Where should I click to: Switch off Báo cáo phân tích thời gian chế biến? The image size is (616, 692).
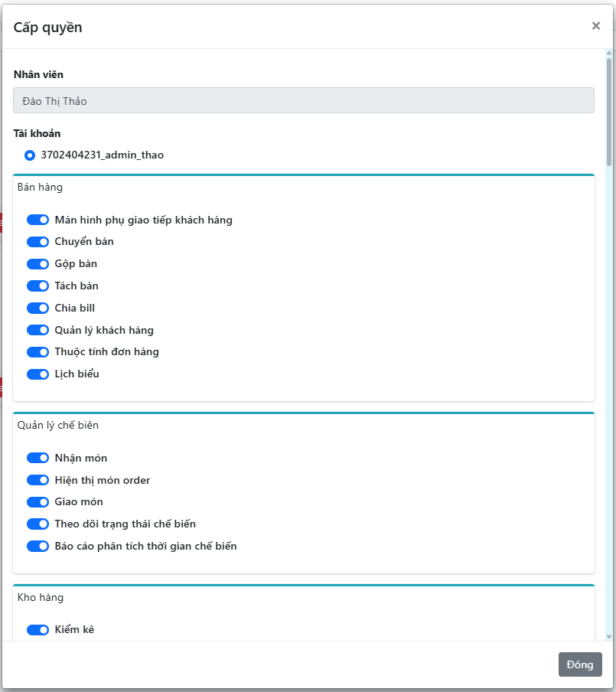tap(37, 547)
